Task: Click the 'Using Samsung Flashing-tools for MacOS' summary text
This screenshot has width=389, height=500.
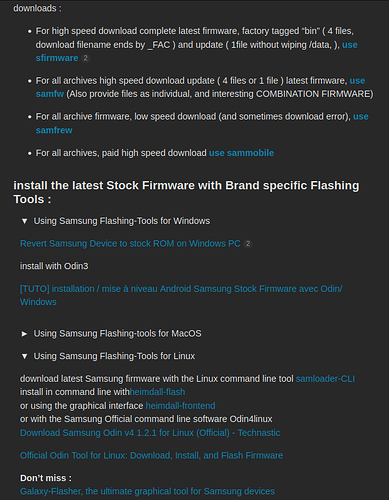Action: click(117, 334)
